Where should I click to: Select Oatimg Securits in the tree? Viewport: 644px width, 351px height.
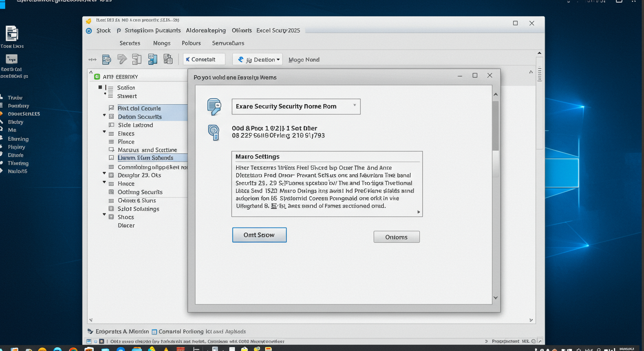[x=140, y=192]
